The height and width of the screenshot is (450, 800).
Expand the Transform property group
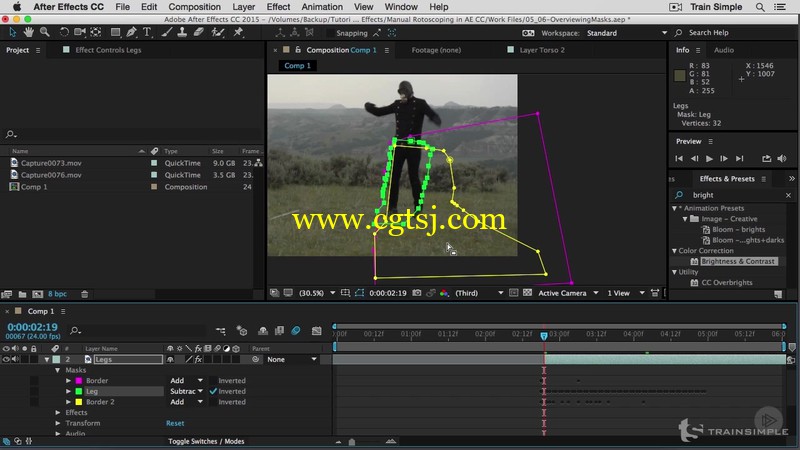click(58, 423)
